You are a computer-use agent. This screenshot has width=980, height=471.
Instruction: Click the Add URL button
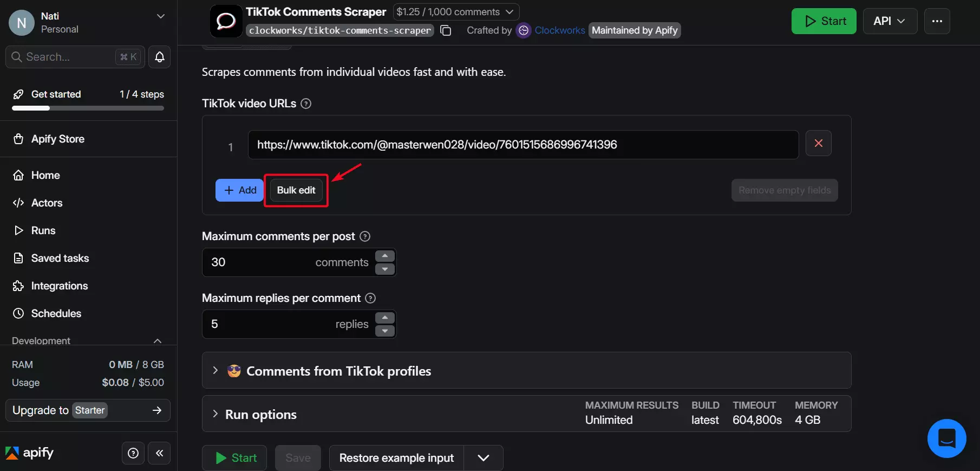click(x=239, y=190)
